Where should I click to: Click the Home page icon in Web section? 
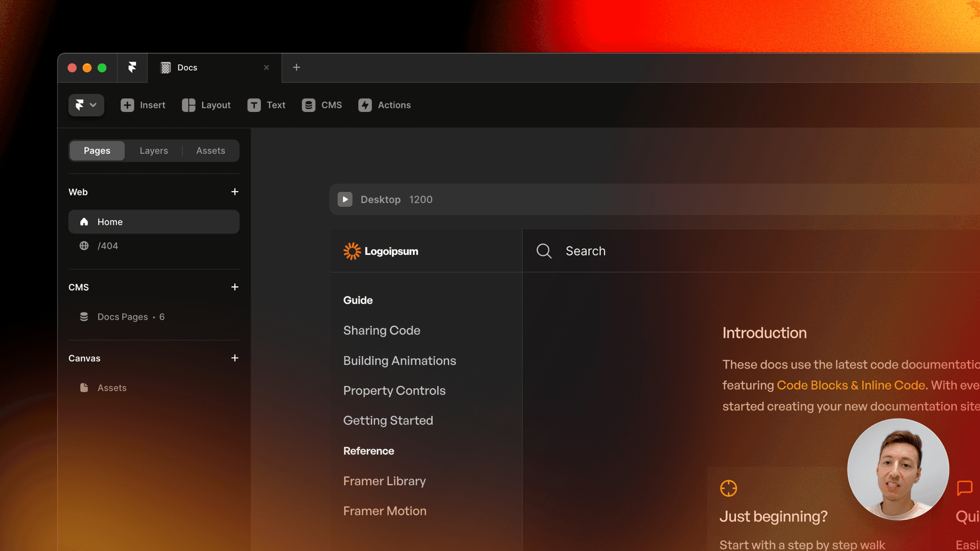[84, 221]
